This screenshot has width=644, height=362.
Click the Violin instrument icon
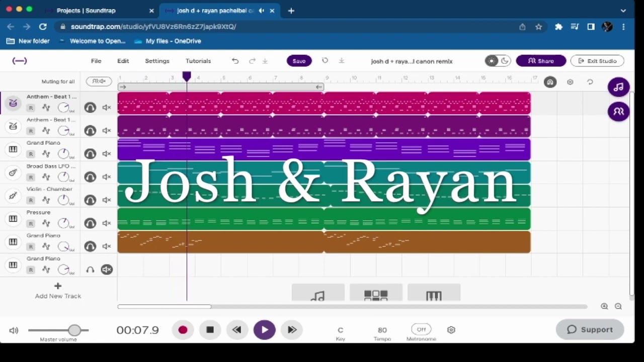point(13,196)
